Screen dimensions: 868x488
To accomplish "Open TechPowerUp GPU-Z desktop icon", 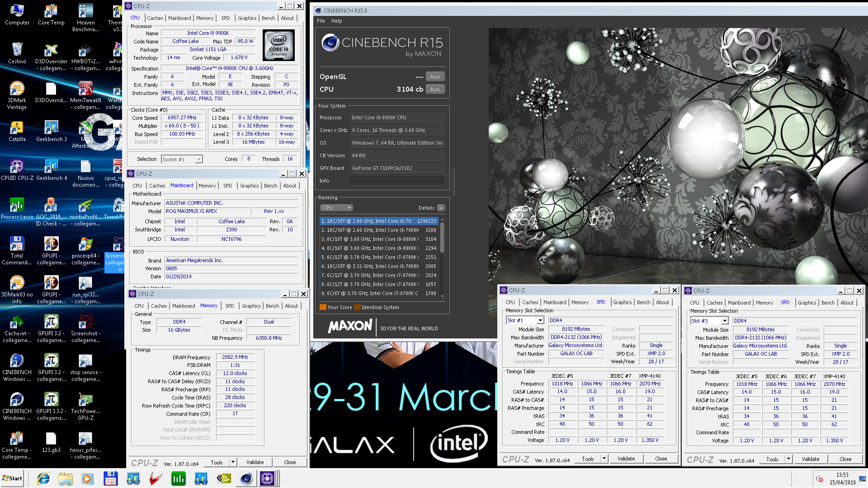I will coord(85,407).
